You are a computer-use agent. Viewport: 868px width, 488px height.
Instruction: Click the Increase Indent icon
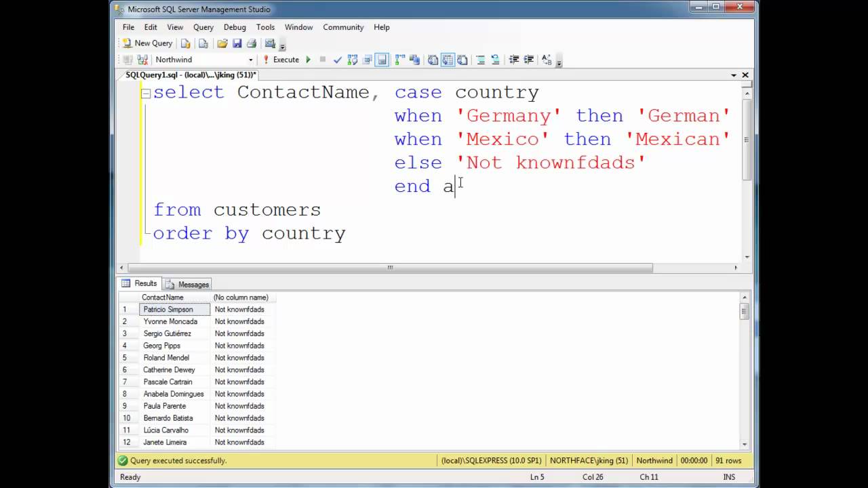pyautogui.click(x=528, y=60)
